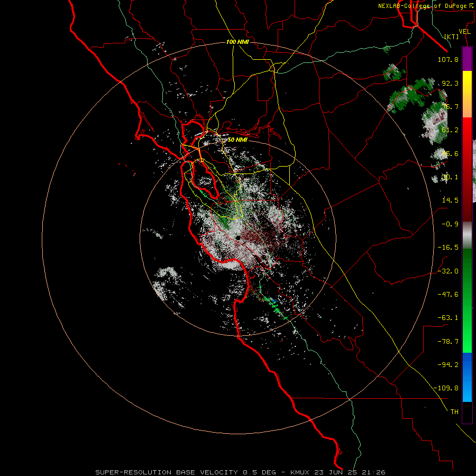
Task: Pick the gray near-zero segment of the color bar
Action: [x=467, y=235]
